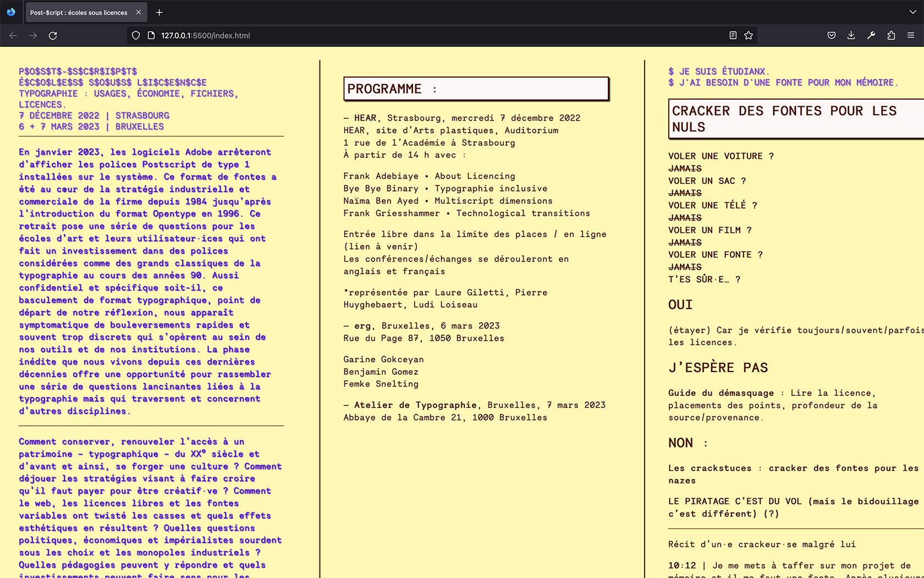This screenshot has height=578, width=924.
Task: Select the Post-$cript : écoles sous licences tab
Action: pos(78,13)
